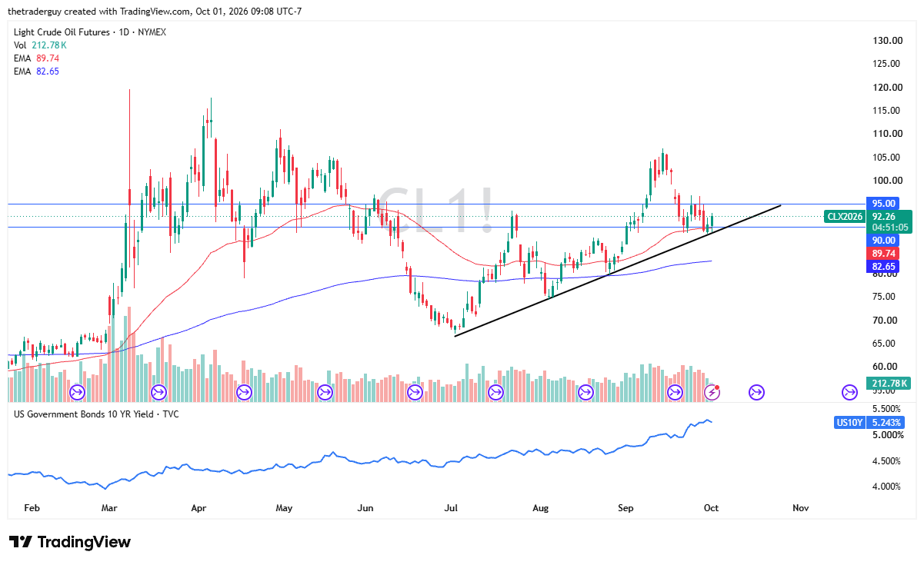The width and height of the screenshot is (924, 565).
Task: Open the mid-August contract switch icon
Action: (x=585, y=392)
